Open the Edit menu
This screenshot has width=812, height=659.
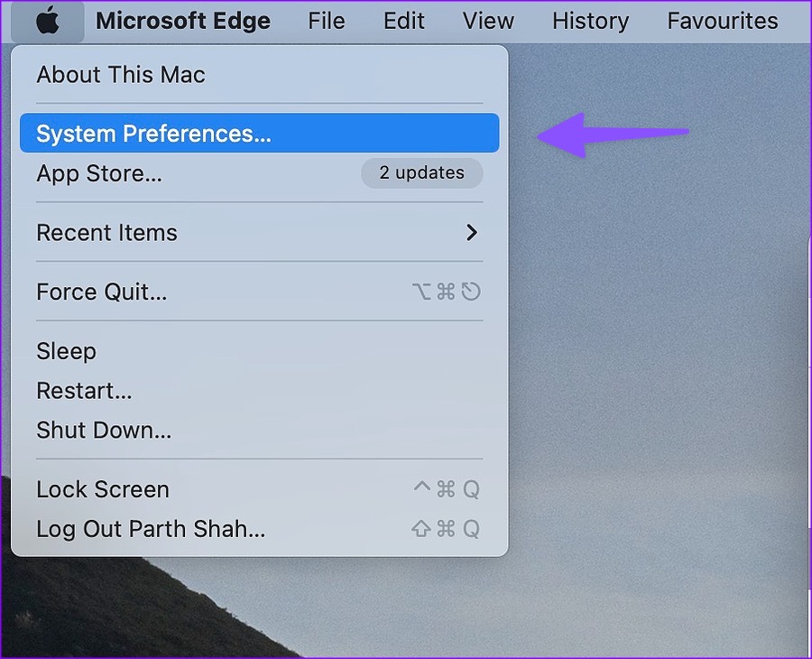pos(404,22)
